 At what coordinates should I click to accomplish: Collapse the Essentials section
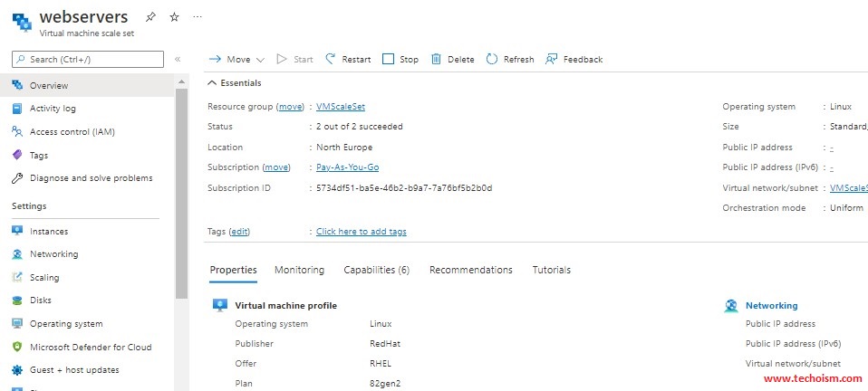(x=234, y=83)
